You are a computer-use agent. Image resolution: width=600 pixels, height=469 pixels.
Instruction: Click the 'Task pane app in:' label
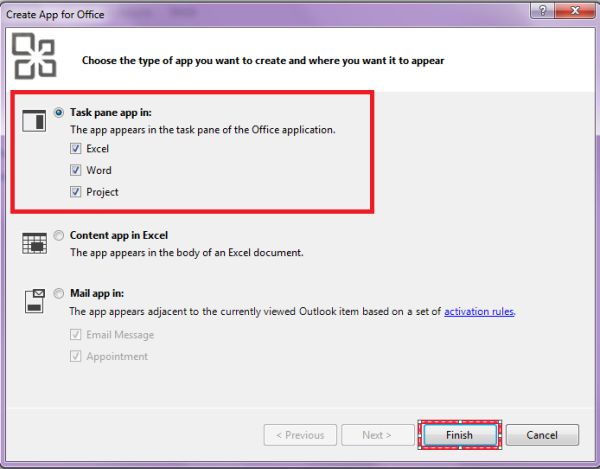111,112
